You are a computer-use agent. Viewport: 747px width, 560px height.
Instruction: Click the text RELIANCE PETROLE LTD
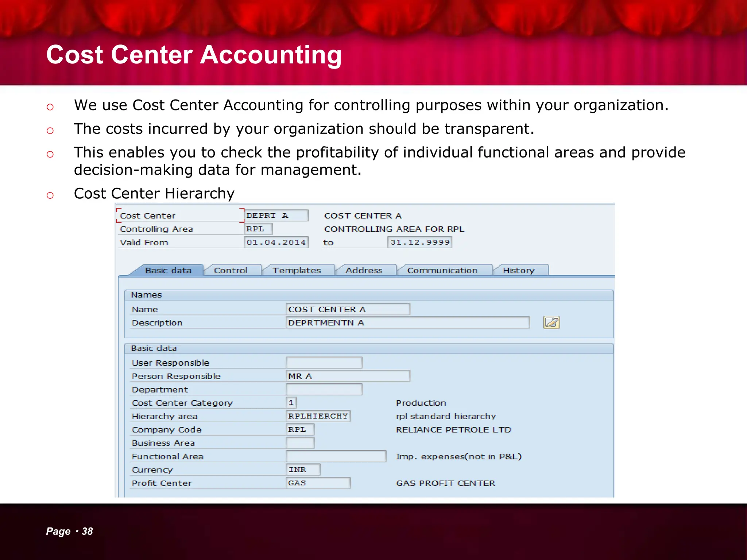pyautogui.click(x=453, y=430)
